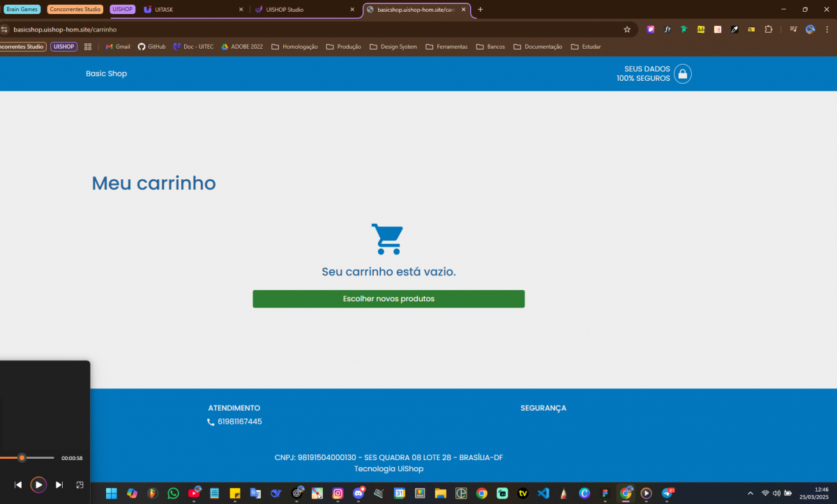Show hidden icons in system tray
Screen dimensions: 837x504
pyautogui.click(x=751, y=494)
